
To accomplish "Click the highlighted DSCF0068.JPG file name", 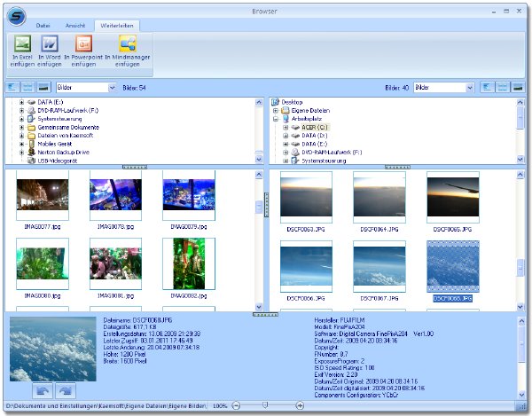I will (x=452, y=299).
